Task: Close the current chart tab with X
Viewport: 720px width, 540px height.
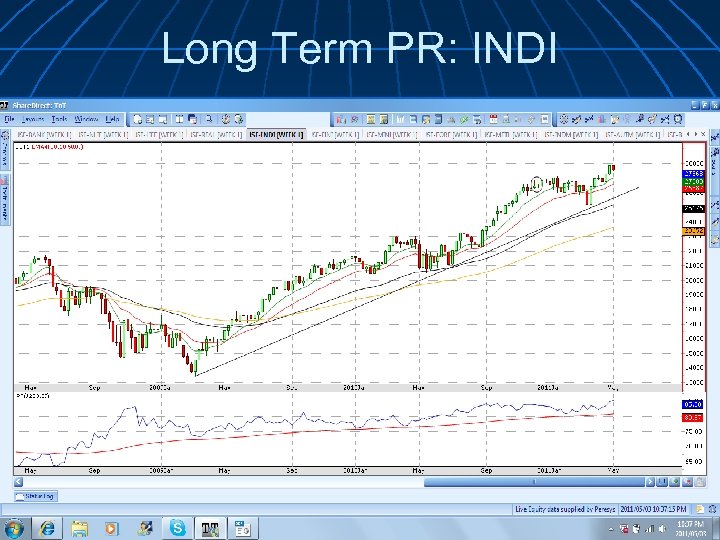Action: click(x=703, y=134)
